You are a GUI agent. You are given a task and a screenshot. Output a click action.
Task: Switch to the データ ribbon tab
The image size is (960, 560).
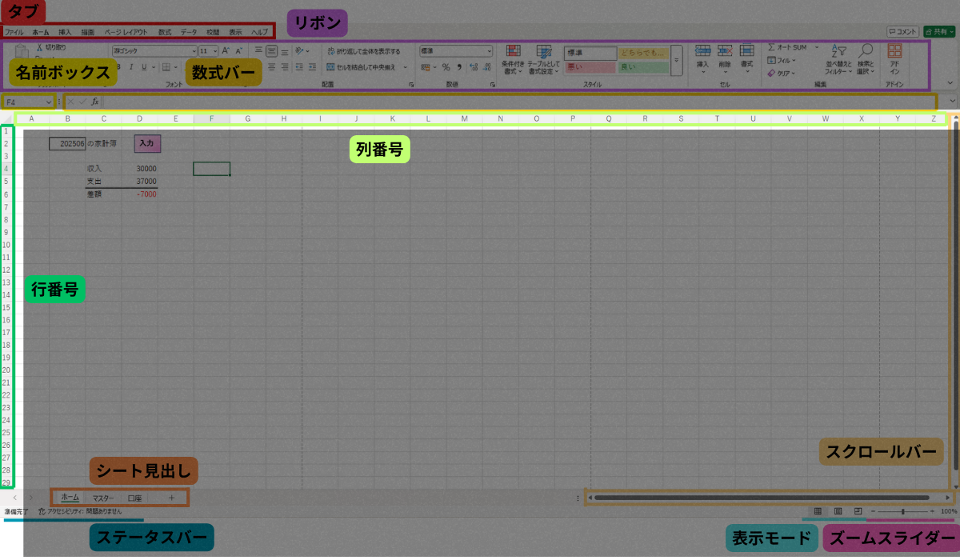click(188, 32)
